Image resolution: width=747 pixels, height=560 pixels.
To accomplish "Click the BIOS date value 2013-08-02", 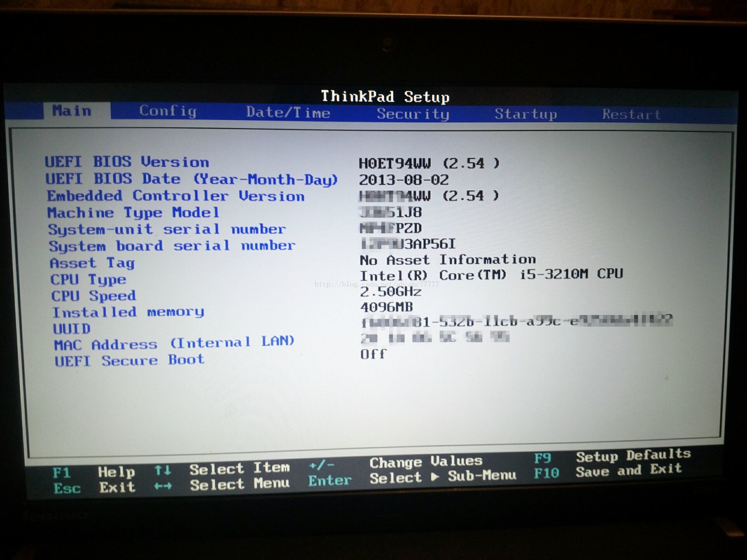I will tap(404, 180).
